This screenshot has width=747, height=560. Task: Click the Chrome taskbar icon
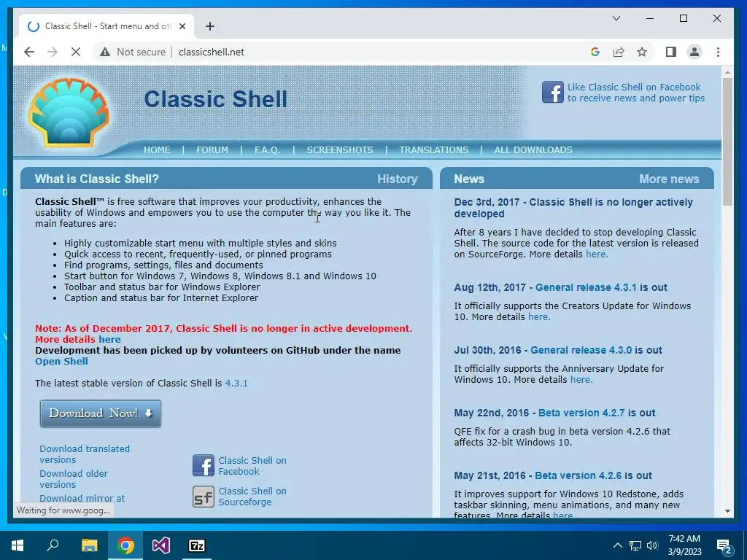125,545
